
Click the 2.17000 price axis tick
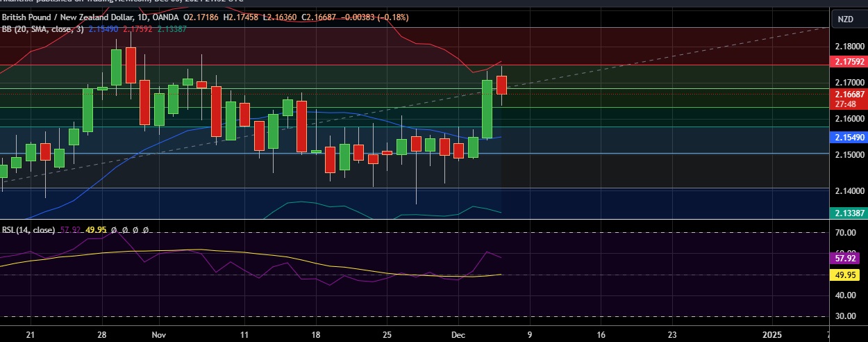click(x=849, y=82)
